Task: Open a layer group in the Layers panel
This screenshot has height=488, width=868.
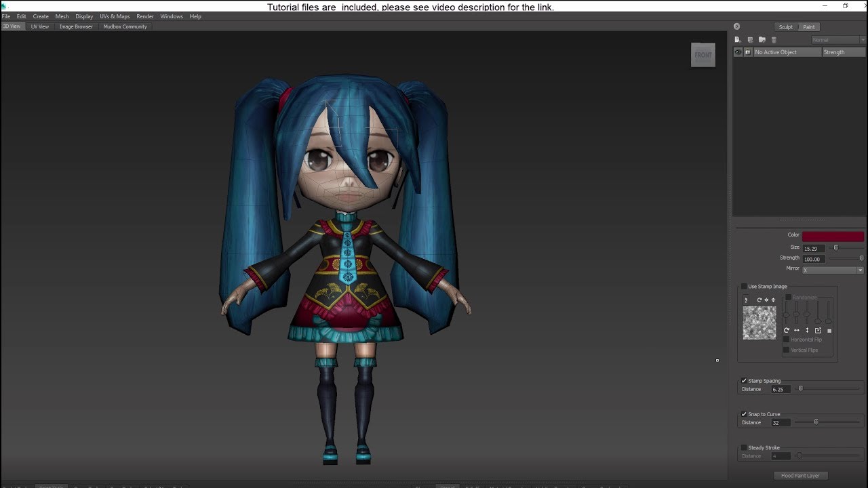Action: pos(762,39)
